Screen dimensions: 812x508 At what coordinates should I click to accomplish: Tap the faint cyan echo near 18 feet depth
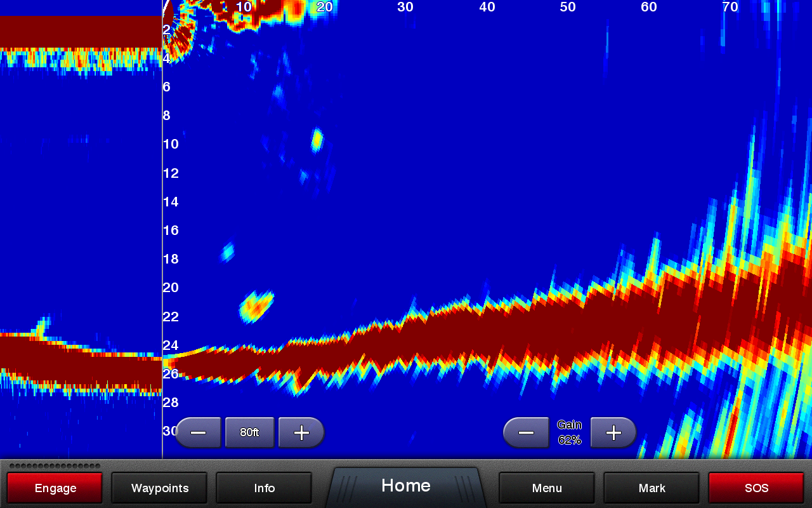pos(227,253)
